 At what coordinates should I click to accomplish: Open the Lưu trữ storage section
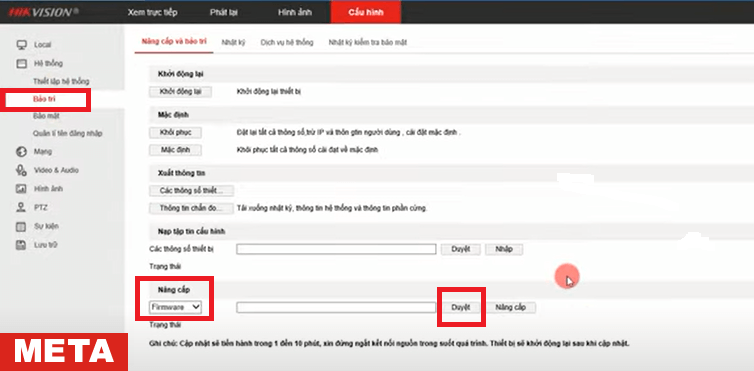(46, 245)
